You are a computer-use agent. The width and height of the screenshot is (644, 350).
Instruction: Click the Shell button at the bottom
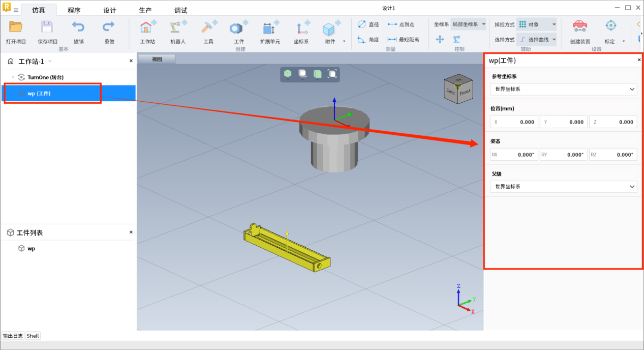click(x=33, y=336)
